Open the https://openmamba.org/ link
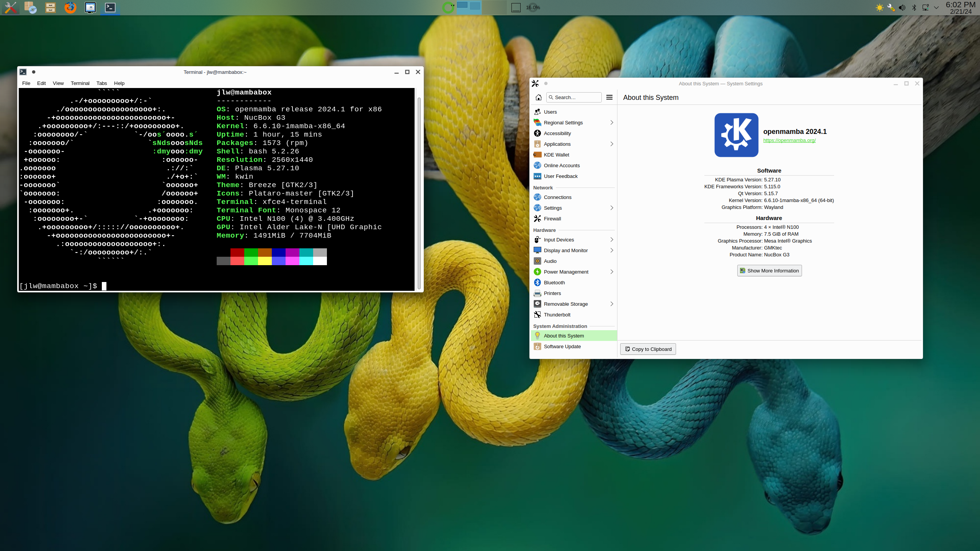The width and height of the screenshot is (980, 551). coord(789,140)
